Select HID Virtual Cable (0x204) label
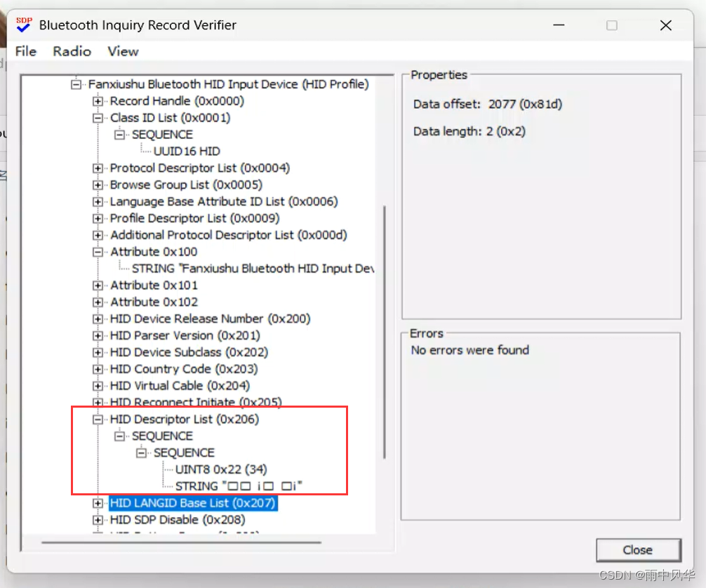The width and height of the screenshot is (706, 588). pyautogui.click(x=180, y=386)
